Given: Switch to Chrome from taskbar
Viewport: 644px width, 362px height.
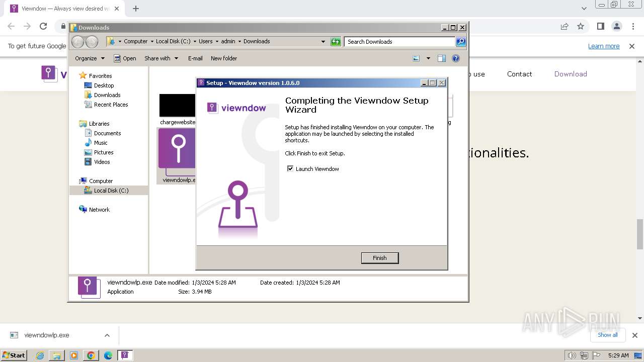Looking at the screenshot, I should (91, 355).
